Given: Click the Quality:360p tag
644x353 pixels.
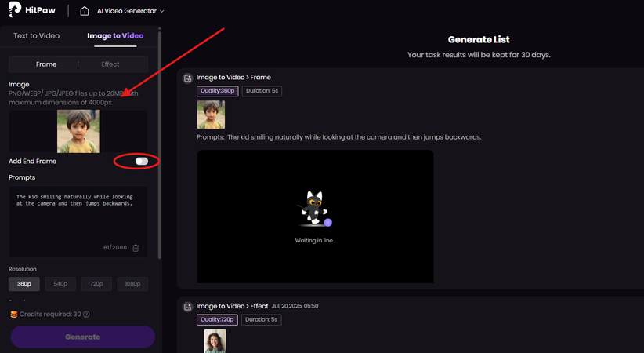Looking at the screenshot, I should (x=217, y=91).
